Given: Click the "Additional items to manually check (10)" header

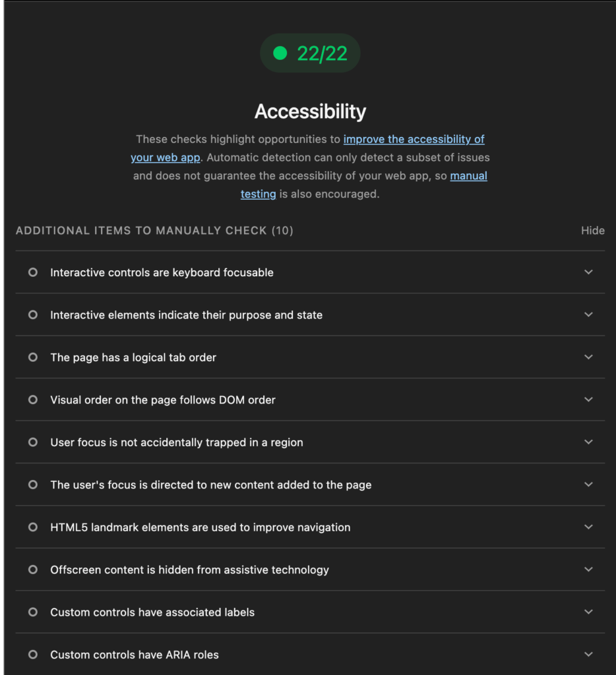Looking at the screenshot, I should (x=154, y=231).
